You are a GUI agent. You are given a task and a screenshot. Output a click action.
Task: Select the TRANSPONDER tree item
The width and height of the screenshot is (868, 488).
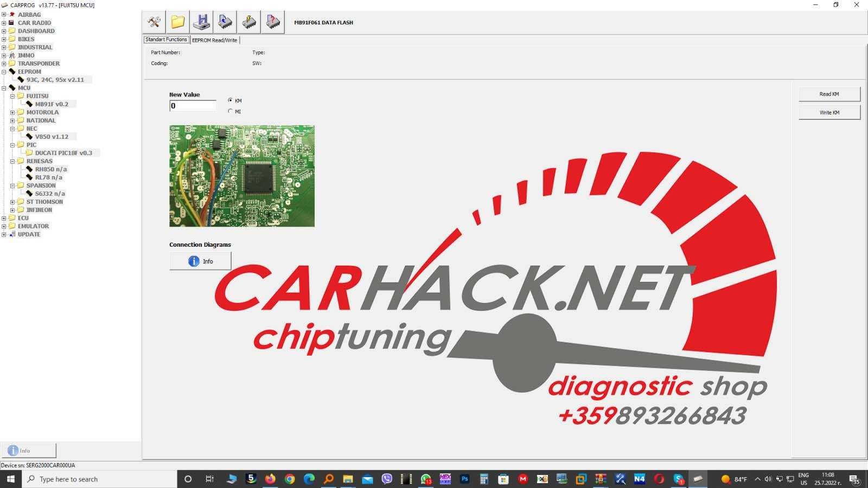(39, 63)
